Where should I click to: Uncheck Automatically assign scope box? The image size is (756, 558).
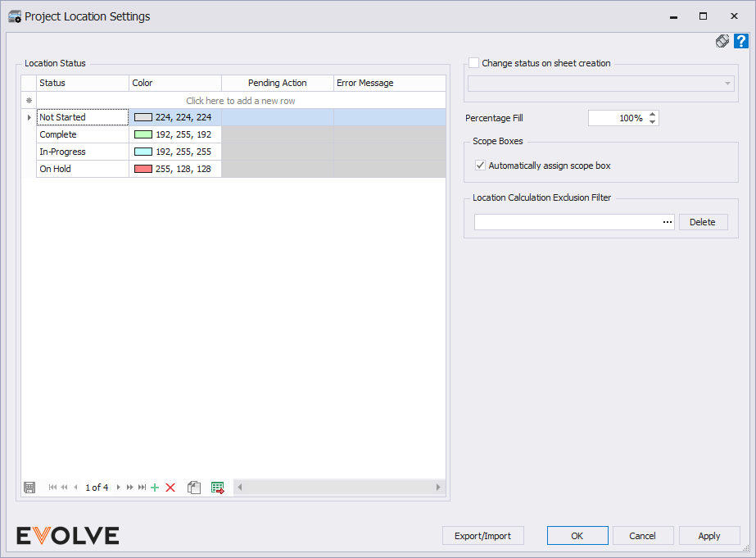(480, 166)
